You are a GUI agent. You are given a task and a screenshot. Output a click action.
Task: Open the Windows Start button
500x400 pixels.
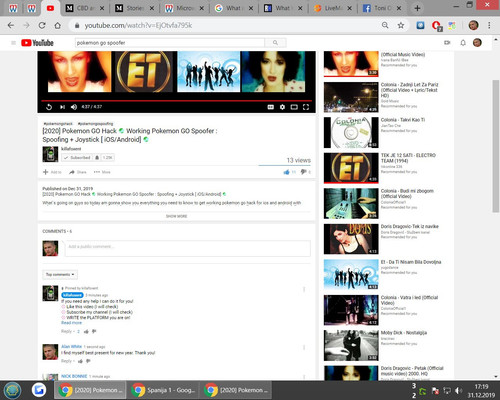13,390
